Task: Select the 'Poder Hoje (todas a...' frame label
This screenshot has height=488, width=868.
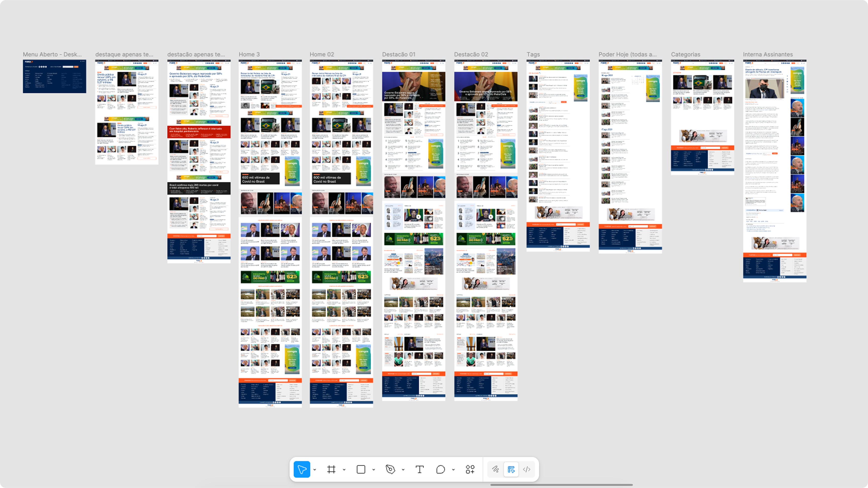Action: pos(627,54)
